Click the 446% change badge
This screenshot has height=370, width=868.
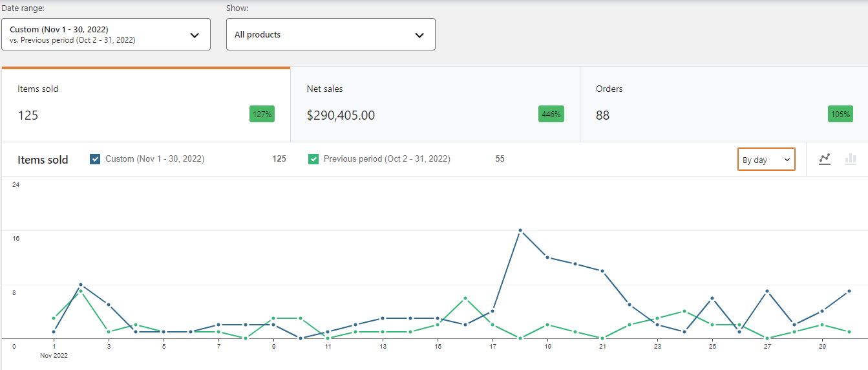(551, 114)
